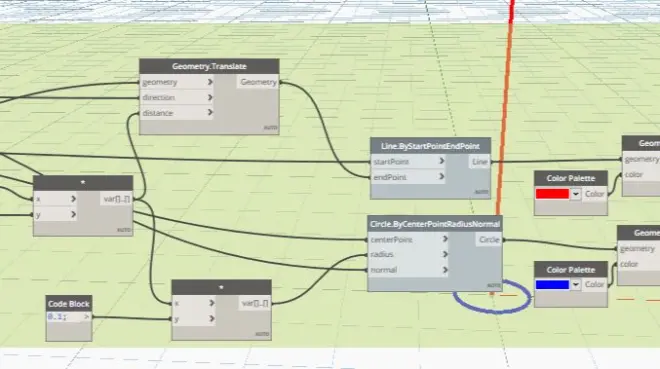Click the geometry port wired from the Circle output
Screen dimensions: 660x369
pyautogui.click(x=639, y=249)
